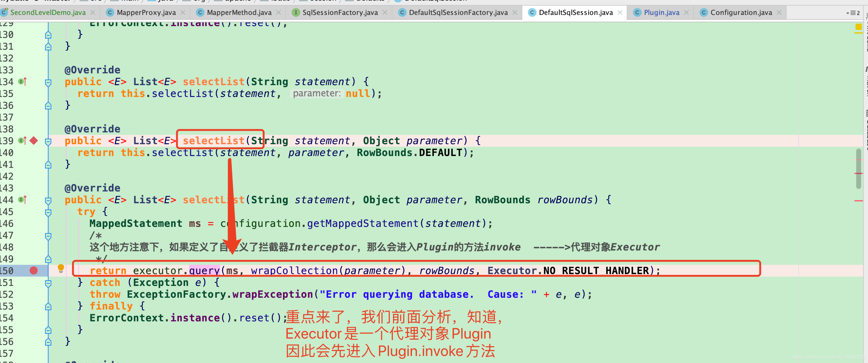
Task: Close the DefaultSqlSessionFactory.java tab
Action: tap(515, 13)
